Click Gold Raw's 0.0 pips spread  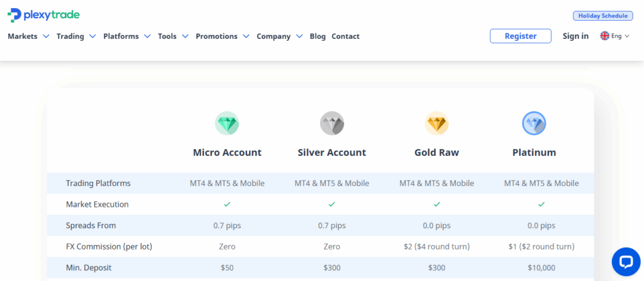(x=436, y=226)
